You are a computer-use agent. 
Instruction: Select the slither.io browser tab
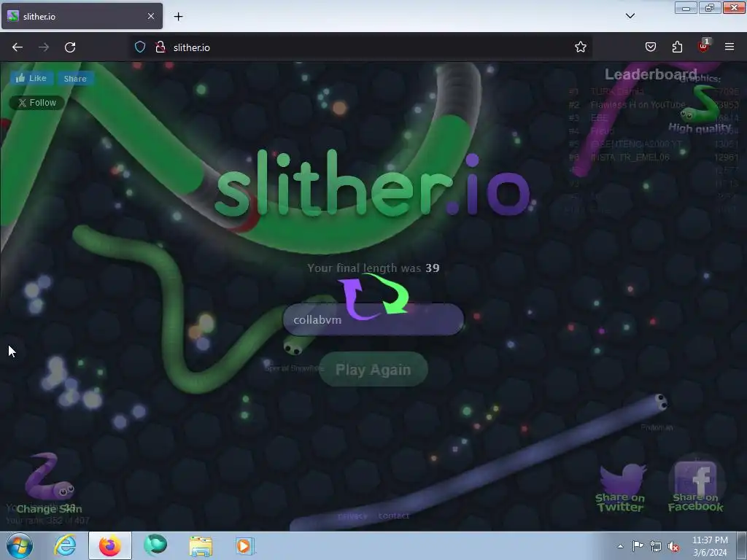[x=82, y=16]
